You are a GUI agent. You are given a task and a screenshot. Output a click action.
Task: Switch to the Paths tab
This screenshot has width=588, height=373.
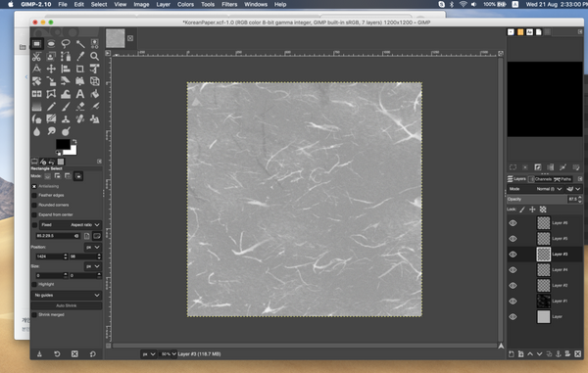[x=563, y=179]
